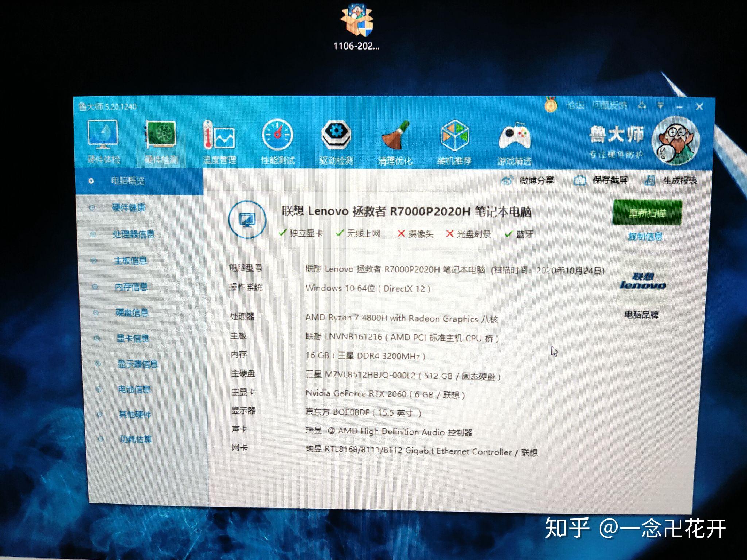Click the Weibo icon beside 微博分享
The height and width of the screenshot is (560, 747).
[x=507, y=180]
